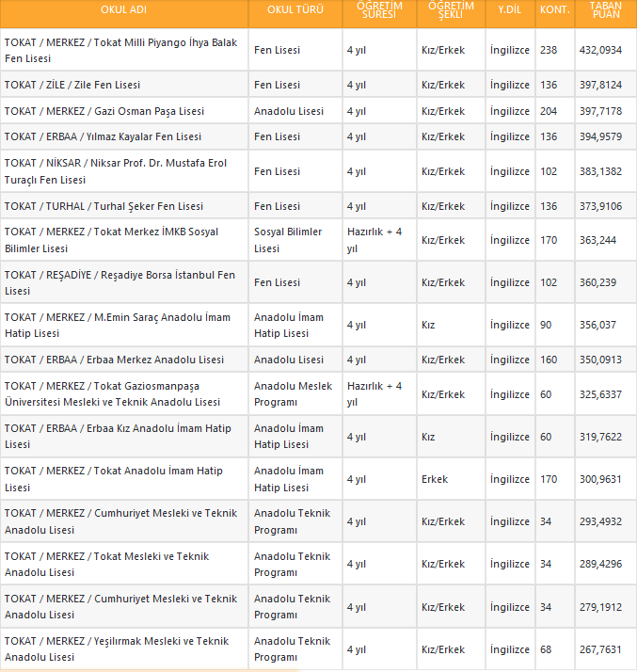Open Yeşilırmak Mesleki ve Teknik Anadolu Lisesi
The height and width of the screenshot is (672, 637).
point(116,649)
